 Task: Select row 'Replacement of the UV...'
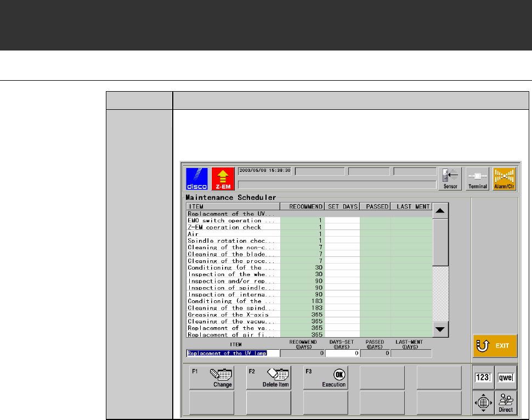click(x=309, y=214)
